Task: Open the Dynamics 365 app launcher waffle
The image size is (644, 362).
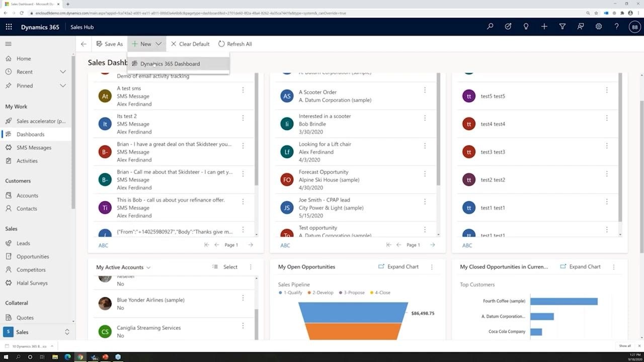Action: (x=9, y=27)
